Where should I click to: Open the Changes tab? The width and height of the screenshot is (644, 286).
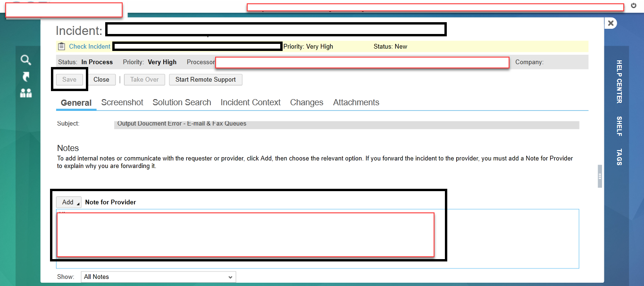[x=307, y=102]
